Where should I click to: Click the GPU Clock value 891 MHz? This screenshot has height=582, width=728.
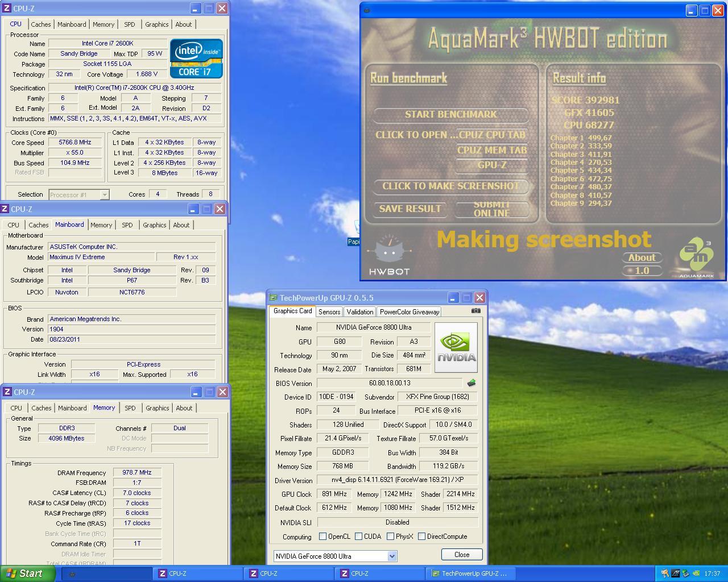(334, 494)
